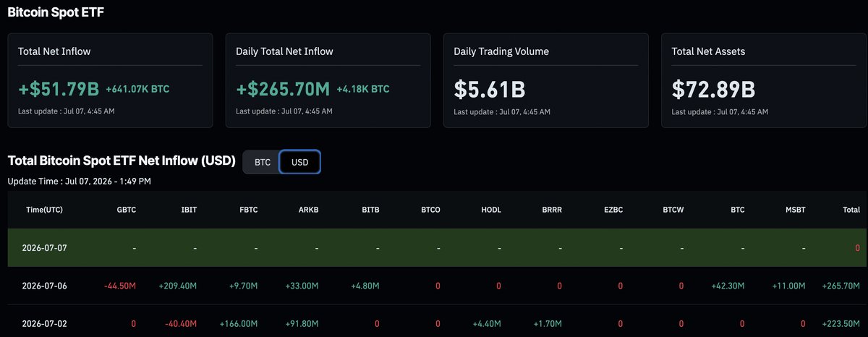Screen dimensions: 868x337
Task: Click the Total column header
Action: coord(851,210)
